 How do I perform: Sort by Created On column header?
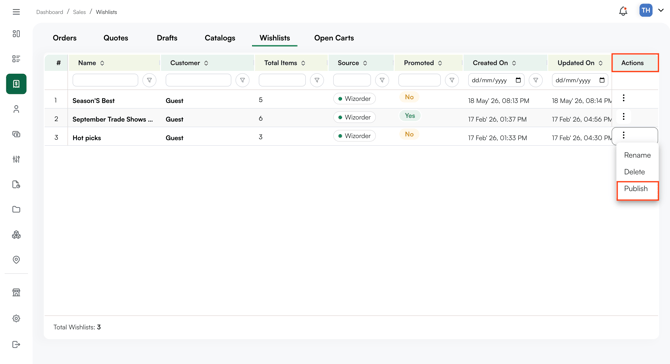[x=494, y=63]
